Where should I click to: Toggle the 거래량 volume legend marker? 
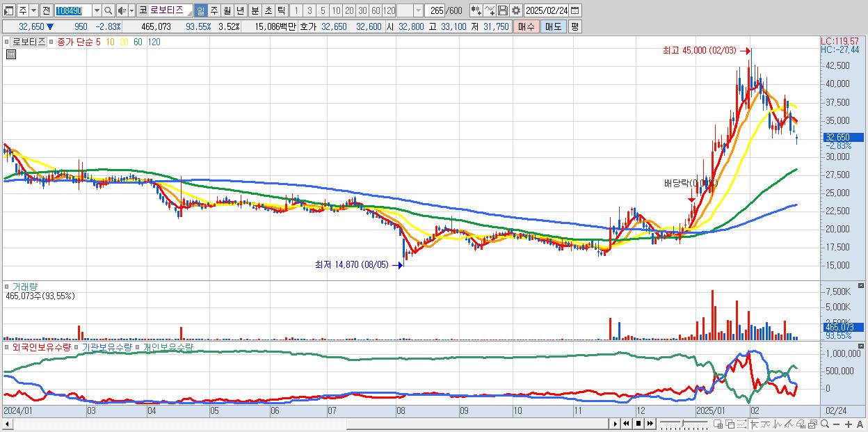(7, 286)
